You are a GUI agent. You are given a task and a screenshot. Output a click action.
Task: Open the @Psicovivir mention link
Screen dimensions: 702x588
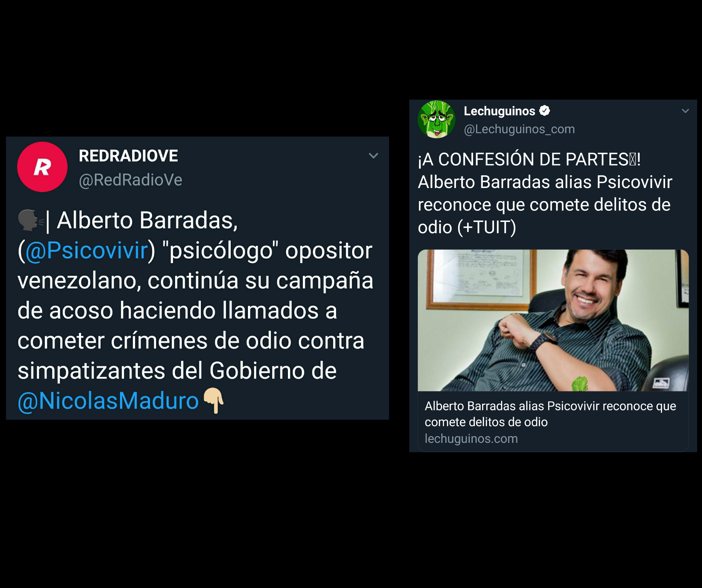point(87,250)
